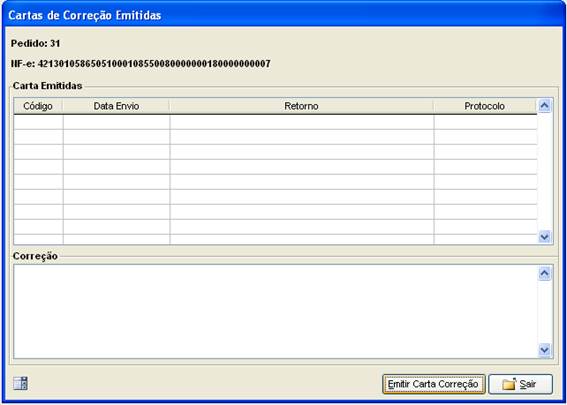Click the Sair button
Image resolution: width=567 pixels, height=405 pixels.
[520, 384]
